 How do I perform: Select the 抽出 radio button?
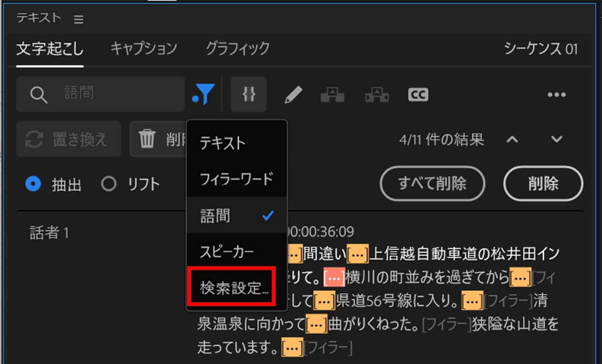pyautogui.click(x=33, y=184)
